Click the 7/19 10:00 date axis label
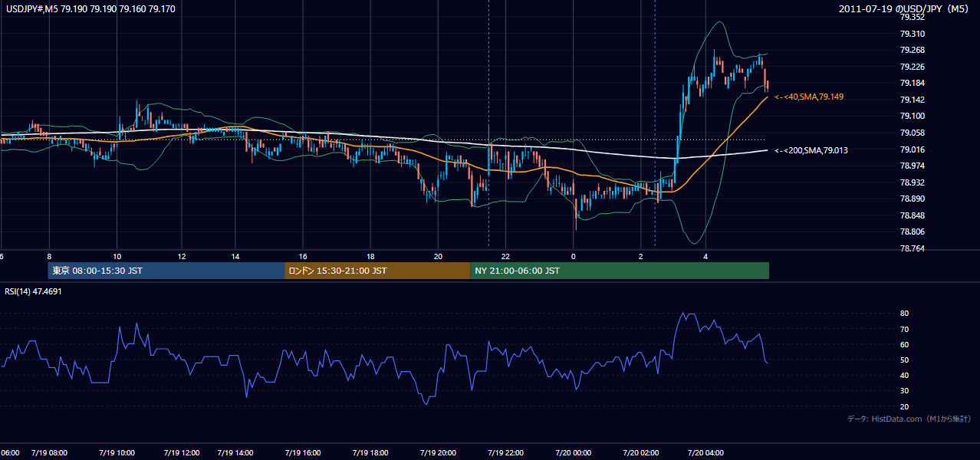 (x=117, y=452)
